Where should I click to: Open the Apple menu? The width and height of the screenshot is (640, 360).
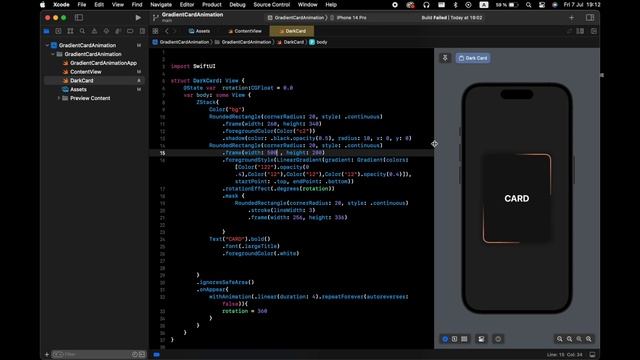(x=42, y=4)
